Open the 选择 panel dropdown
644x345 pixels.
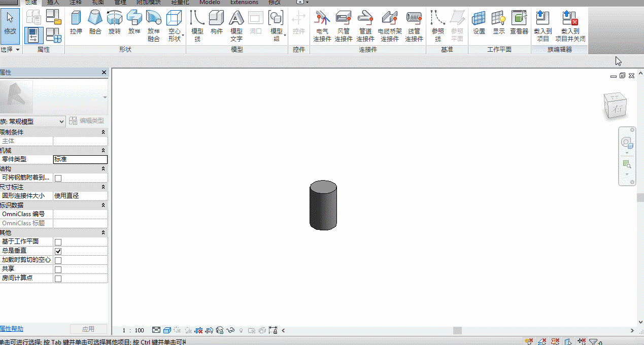click(10, 50)
